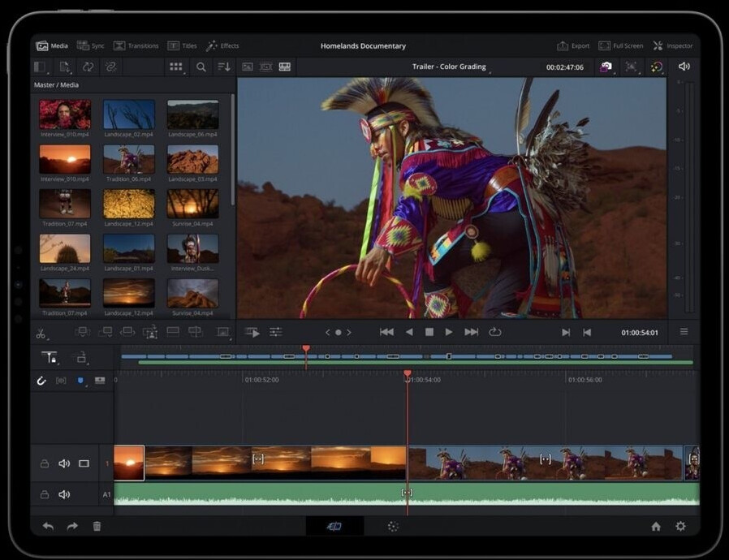The height and width of the screenshot is (560, 729).
Task: Skip to previous clip in transport
Action: 387,332
